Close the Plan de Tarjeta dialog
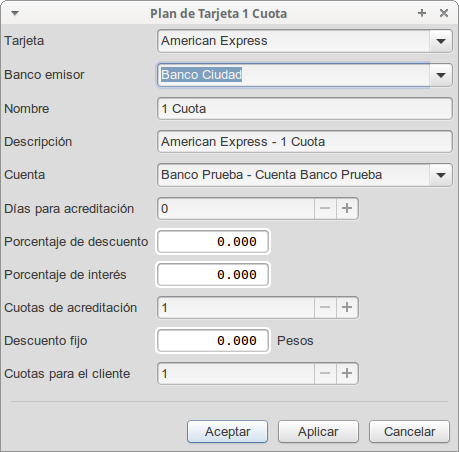 [444, 13]
